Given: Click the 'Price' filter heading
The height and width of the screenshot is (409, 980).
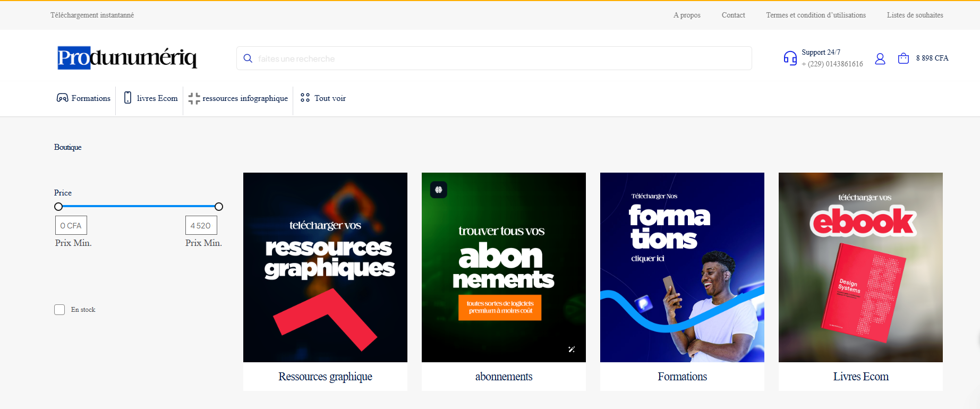Looking at the screenshot, I should pos(63,193).
